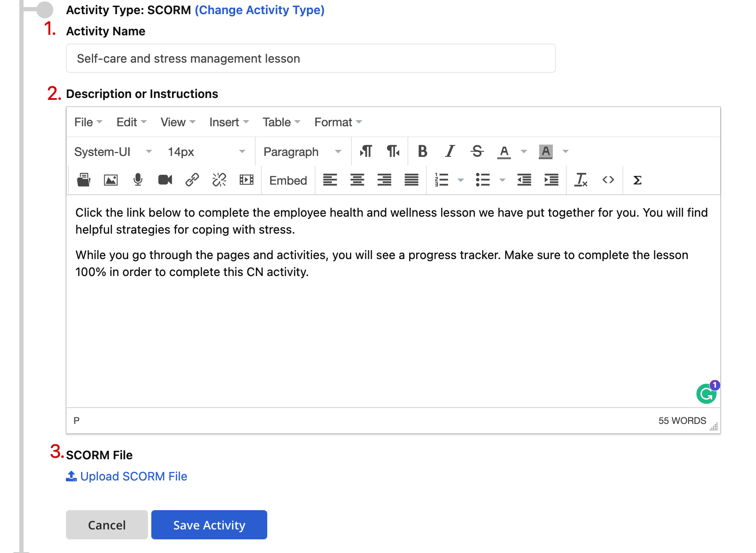Image resolution: width=756 pixels, height=553 pixels.
Task: Click the Cancel button
Action: [107, 525]
